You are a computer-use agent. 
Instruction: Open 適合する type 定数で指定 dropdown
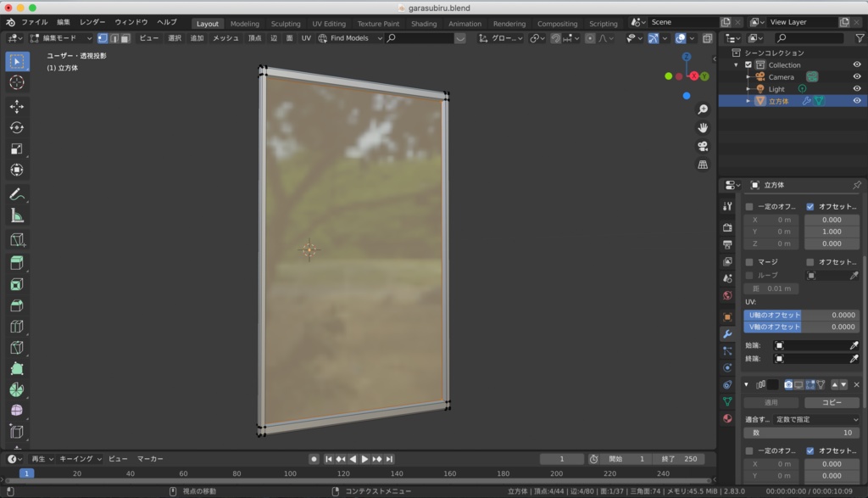click(x=816, y=419)
